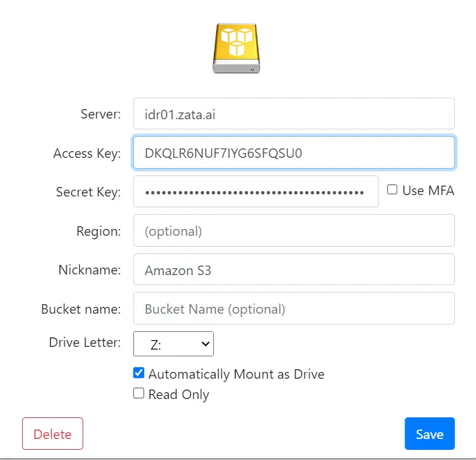Click the yellow Amazon S3 drive icon

coord(236,48)
